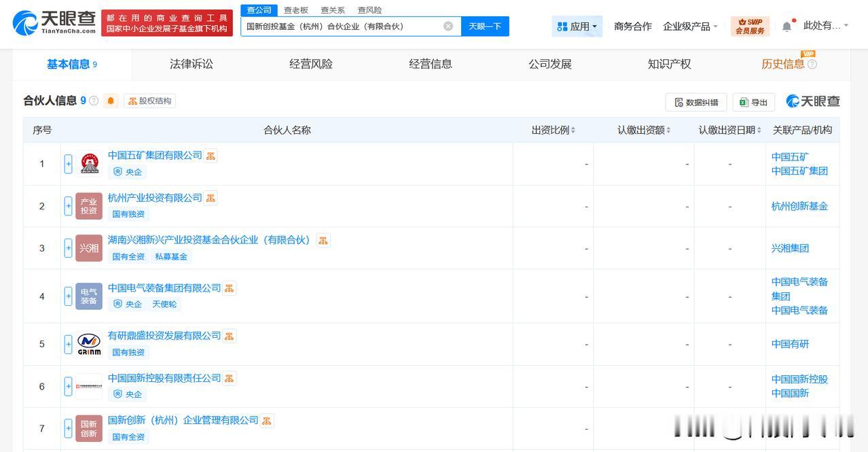The height and width of the screenshot is (452, 868).
Task: Switch to 法律诉讼 tab
Action: tap(192, 64)
